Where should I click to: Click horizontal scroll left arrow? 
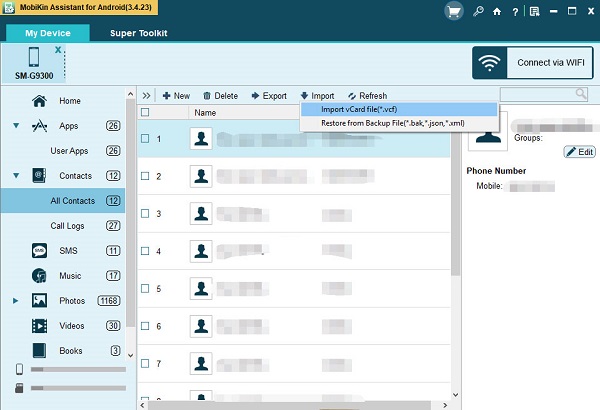coord(142,405)
